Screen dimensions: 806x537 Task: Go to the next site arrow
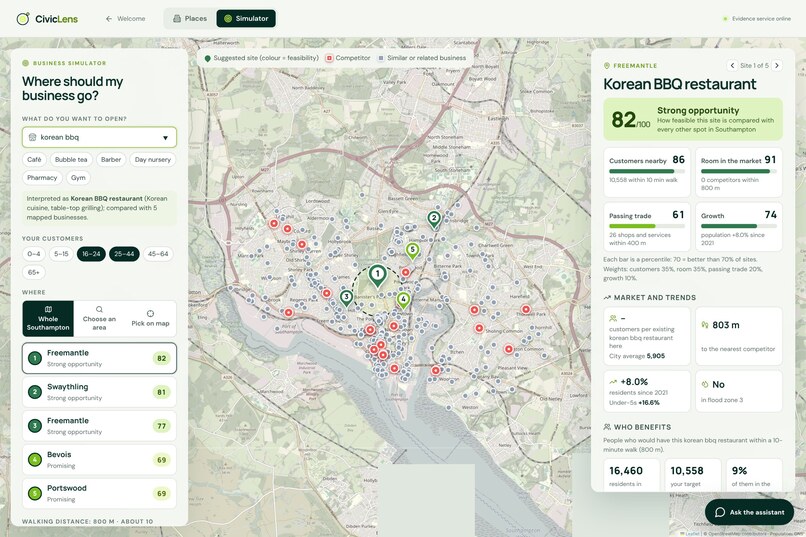pos(777,66)
